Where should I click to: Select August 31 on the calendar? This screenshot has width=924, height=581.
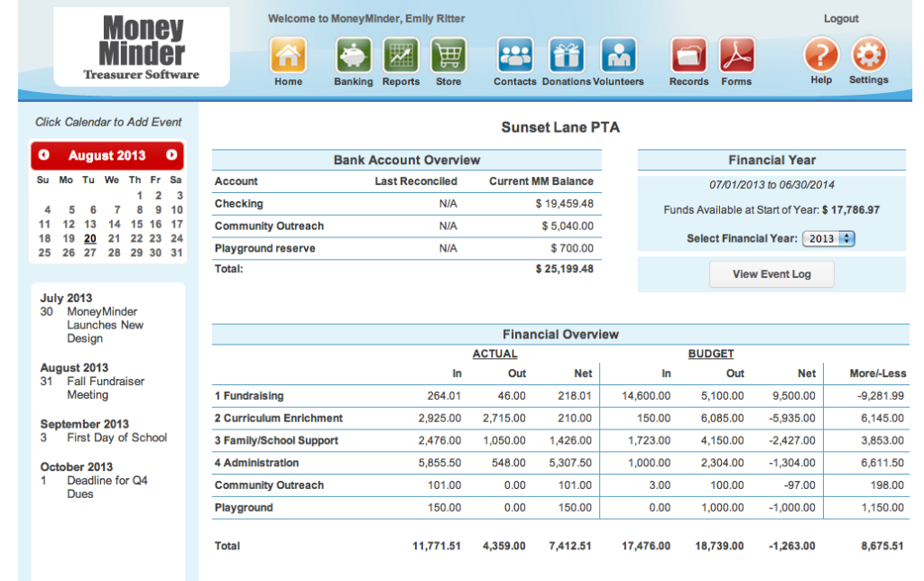(176, 253)
